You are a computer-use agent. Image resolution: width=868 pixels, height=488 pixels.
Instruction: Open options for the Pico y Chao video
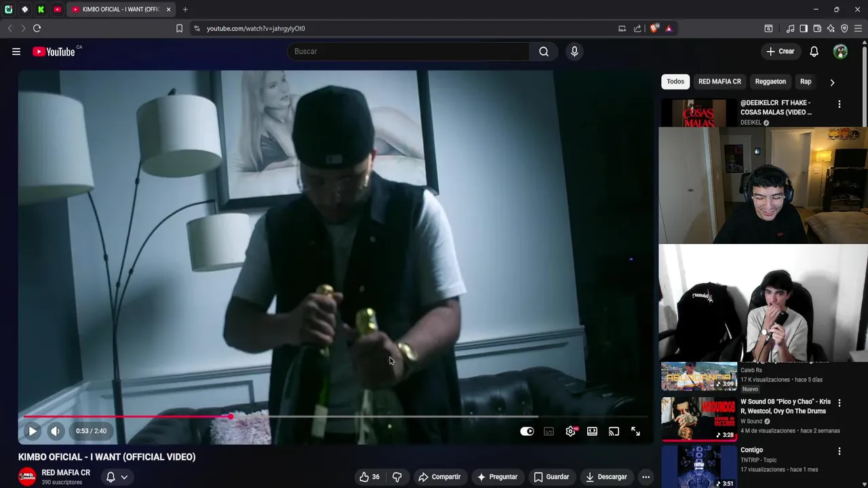tap(840, 403)
